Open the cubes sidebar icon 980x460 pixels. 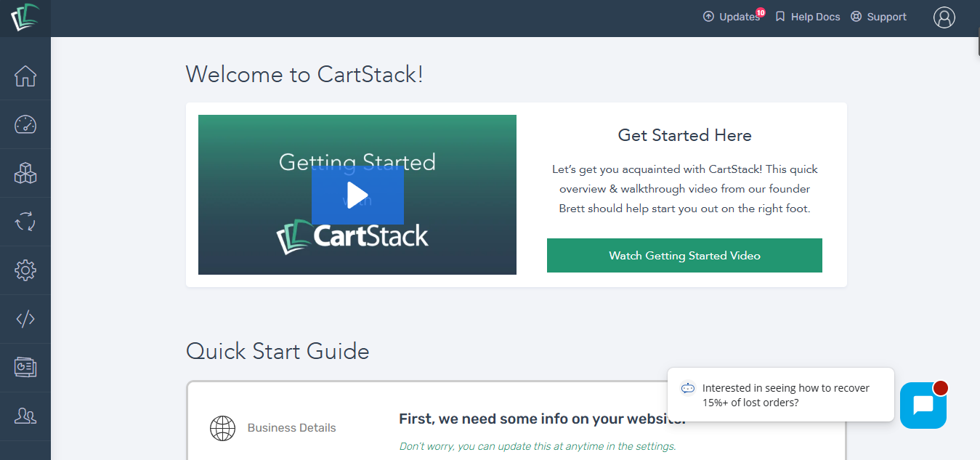(25, 173)
